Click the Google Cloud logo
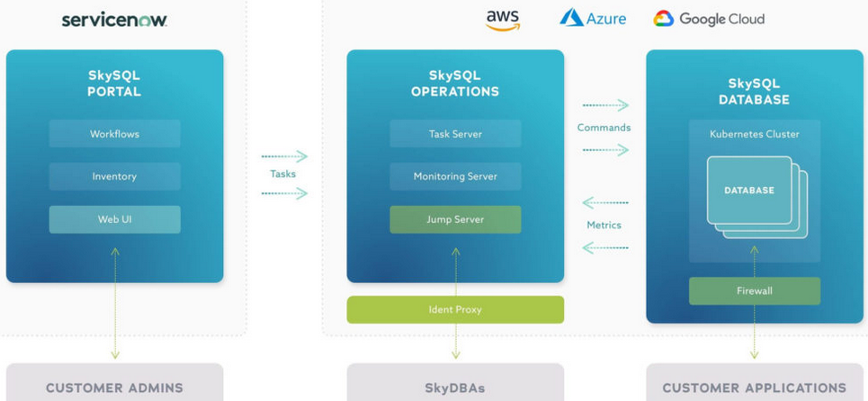This screenshot has height=401, width=868. 709,19
